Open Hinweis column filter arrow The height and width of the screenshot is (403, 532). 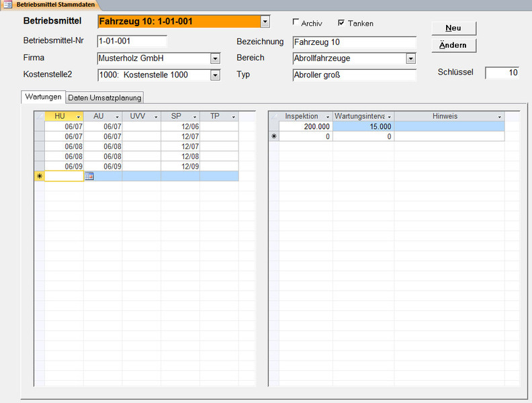click(x=500, y=117)
